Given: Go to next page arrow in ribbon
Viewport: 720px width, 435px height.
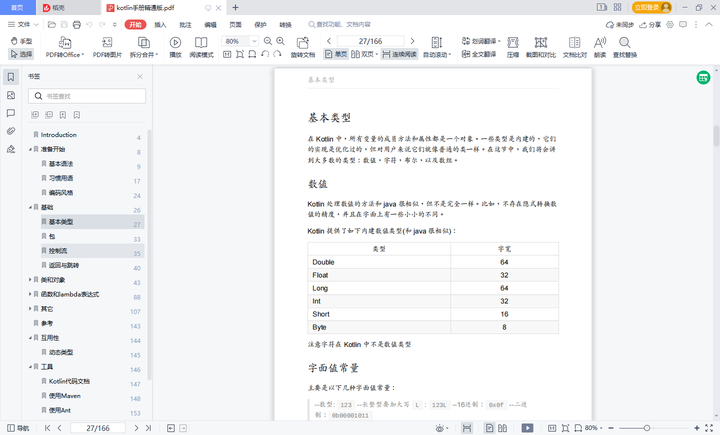Looking at the screenshot, I should [412, 41].
